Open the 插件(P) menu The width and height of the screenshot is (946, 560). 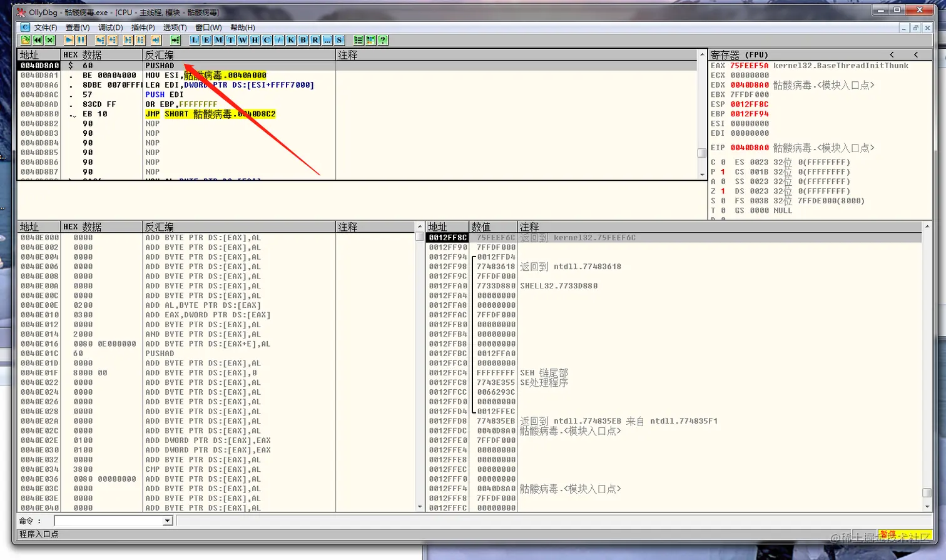tap(143, 28)
